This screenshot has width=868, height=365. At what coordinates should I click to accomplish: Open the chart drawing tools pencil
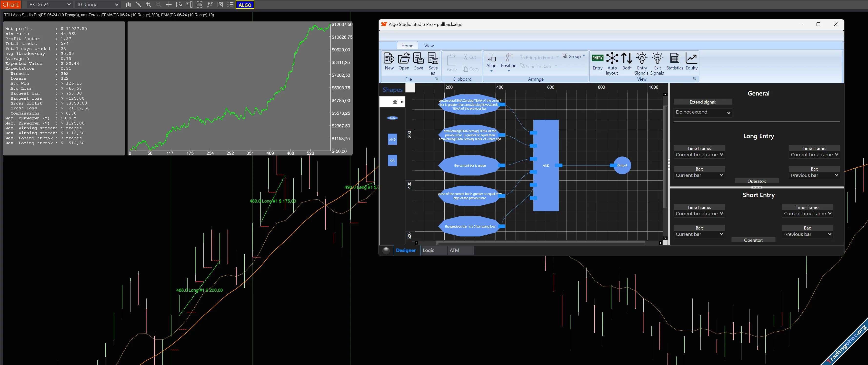click(x=138, y=5)
